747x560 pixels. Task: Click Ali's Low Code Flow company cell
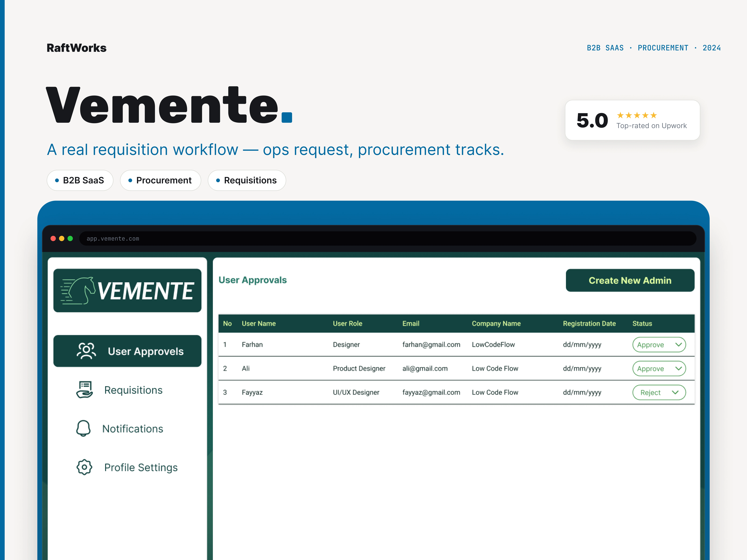click(x=495, y=369)
